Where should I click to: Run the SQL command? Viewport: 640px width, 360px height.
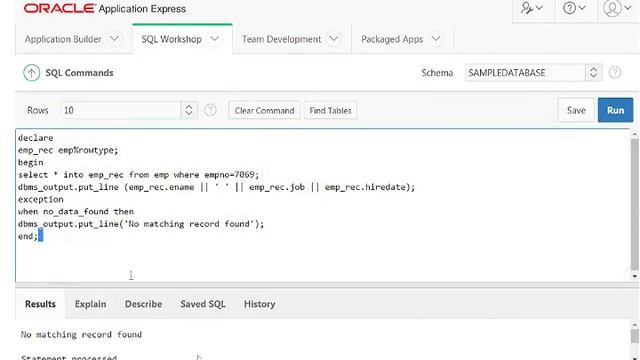click(615, 110)
